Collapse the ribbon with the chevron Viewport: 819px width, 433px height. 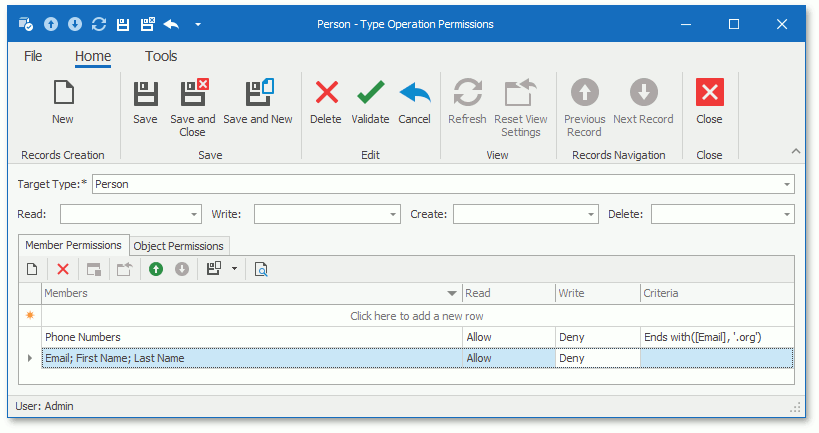pyautogui.click(x=795, y=151)
